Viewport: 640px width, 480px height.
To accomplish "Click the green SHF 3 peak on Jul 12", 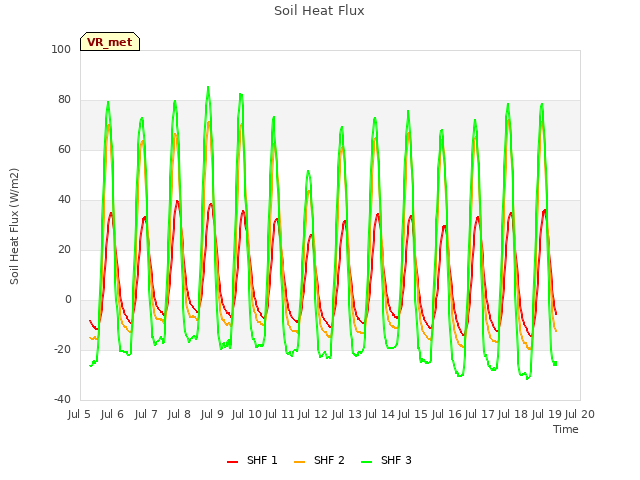I will click(x=308, y=171).
